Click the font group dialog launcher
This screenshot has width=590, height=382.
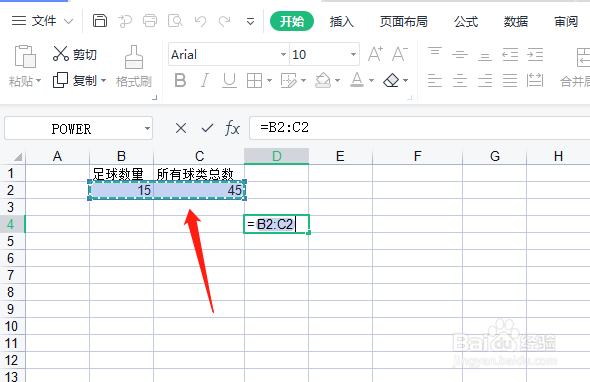pyautogui.click(x=410, y=98)
